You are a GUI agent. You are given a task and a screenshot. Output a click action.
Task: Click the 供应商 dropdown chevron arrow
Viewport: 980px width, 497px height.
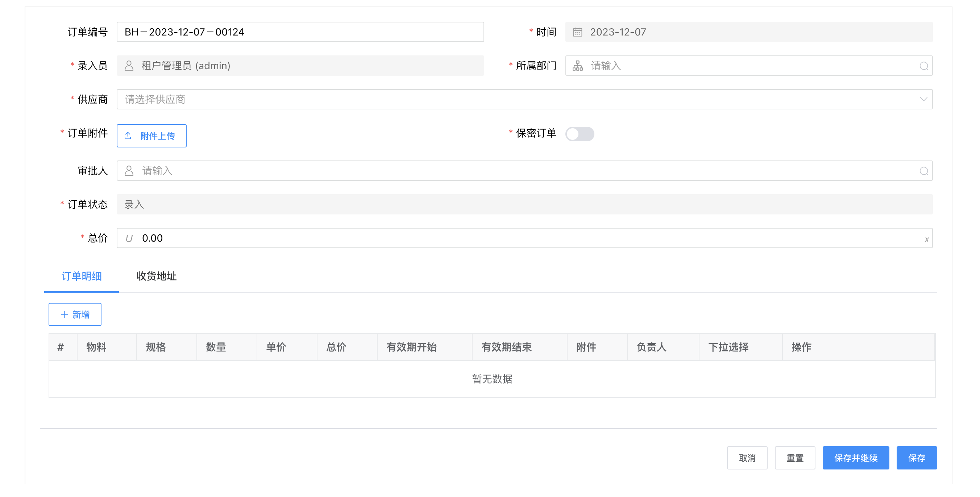923,99
